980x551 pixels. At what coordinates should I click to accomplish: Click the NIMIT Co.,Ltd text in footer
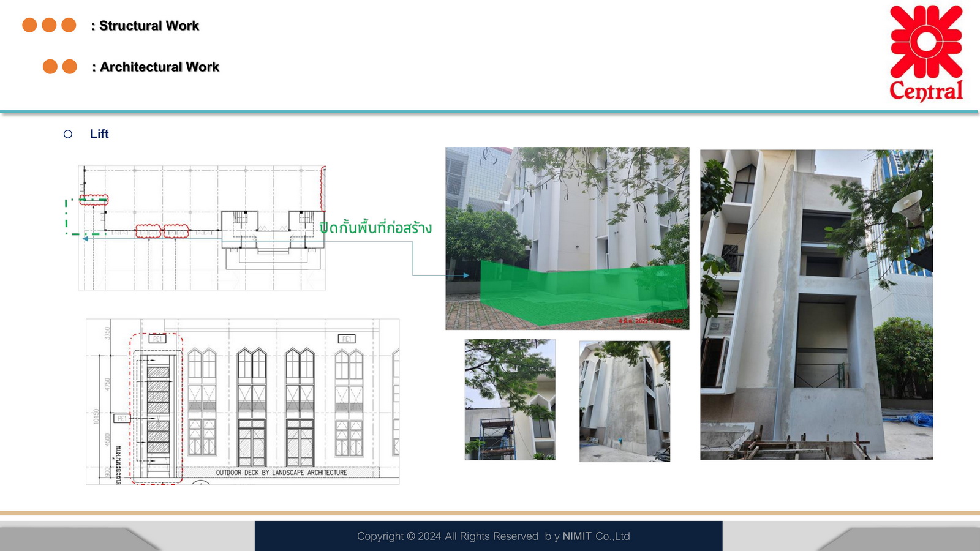click(x=596, y=536)
